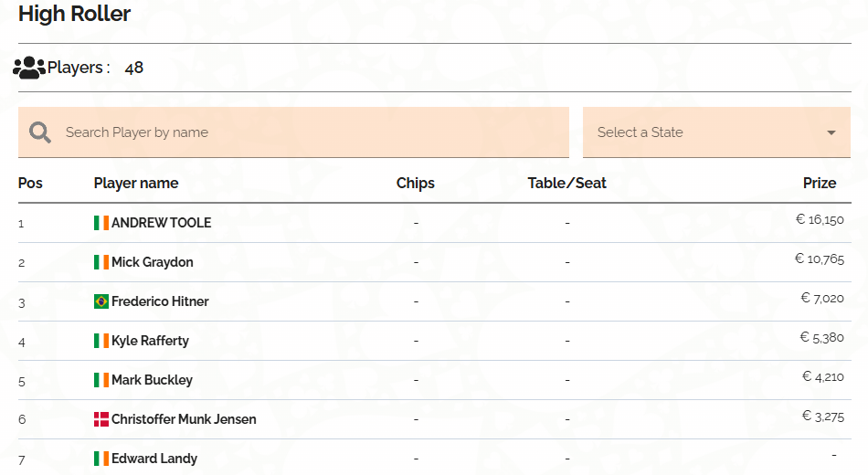Screen dimensions: 868x475
Task: Click the Denmark flag beside Christoffer Munk Jensen
Action: coord(101,419)
